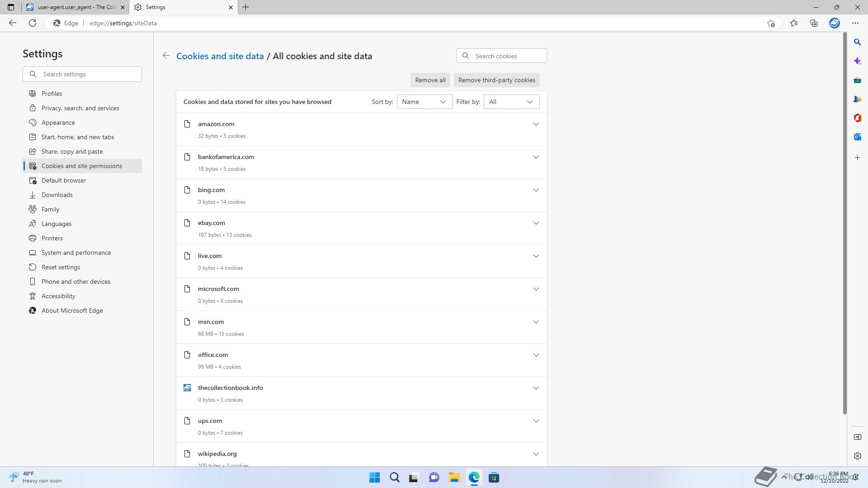Follow Cookies and site data breadcrumb link
868x488 pixels.
[x=220, y=56]
